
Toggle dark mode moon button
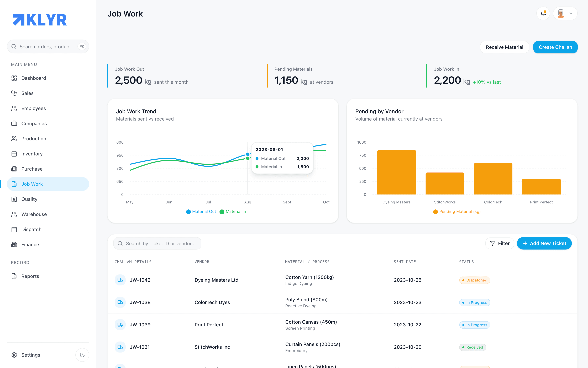click(x=82, y=355)
